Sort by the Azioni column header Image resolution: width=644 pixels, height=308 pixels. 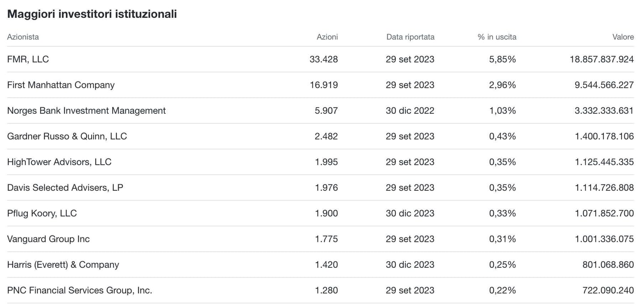coord(327,37)
